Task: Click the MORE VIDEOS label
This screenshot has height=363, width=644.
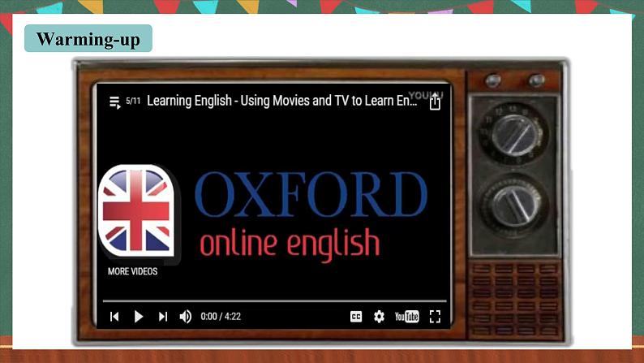Action: [x=133, y=271]
